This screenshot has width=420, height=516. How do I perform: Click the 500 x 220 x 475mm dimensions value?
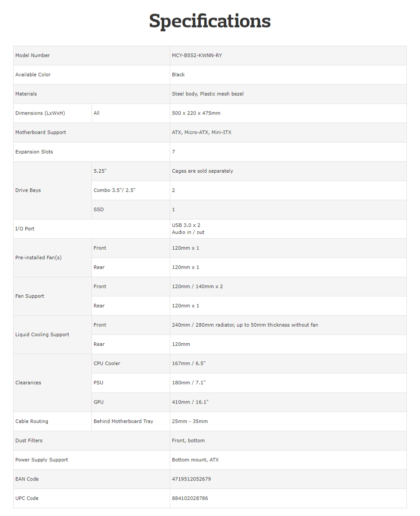(196, 113)
